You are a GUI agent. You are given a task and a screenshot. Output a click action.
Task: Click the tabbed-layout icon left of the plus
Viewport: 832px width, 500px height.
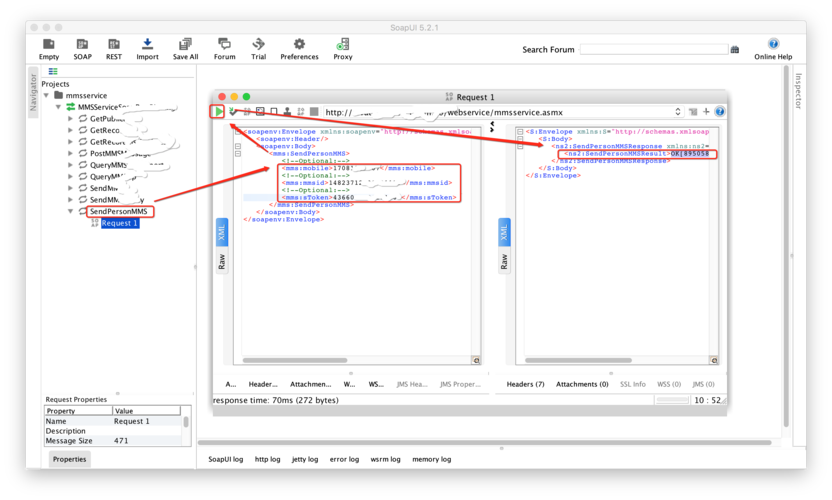coord(693,111)
